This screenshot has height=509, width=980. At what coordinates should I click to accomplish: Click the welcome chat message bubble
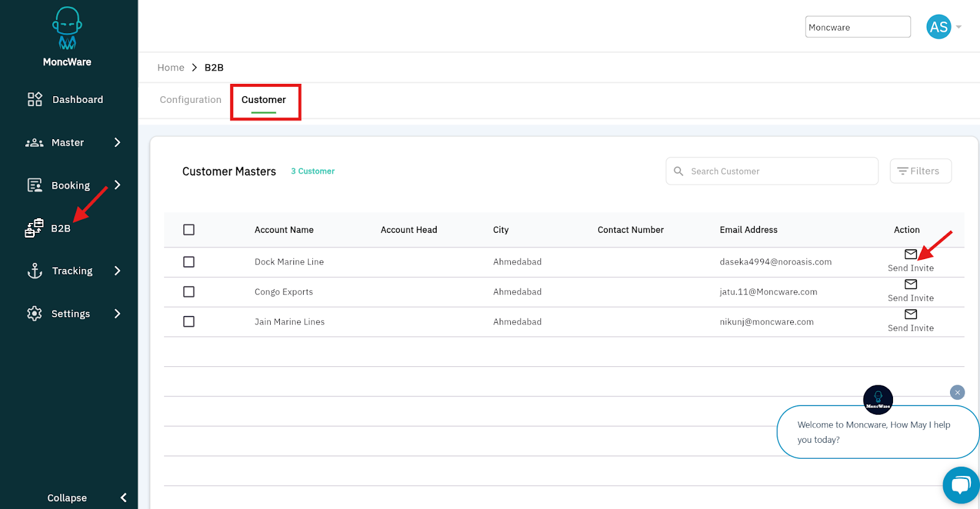(878, 432)
